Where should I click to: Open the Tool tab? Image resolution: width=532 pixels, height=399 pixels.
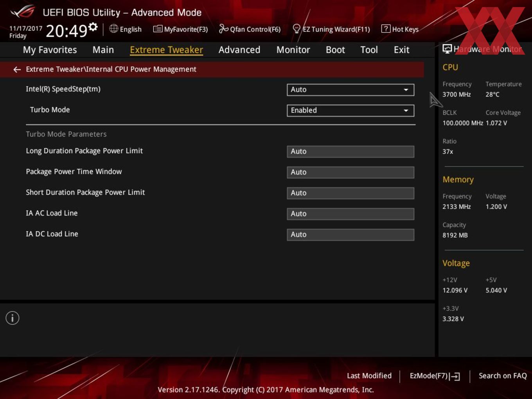click(x=369, y=50)
